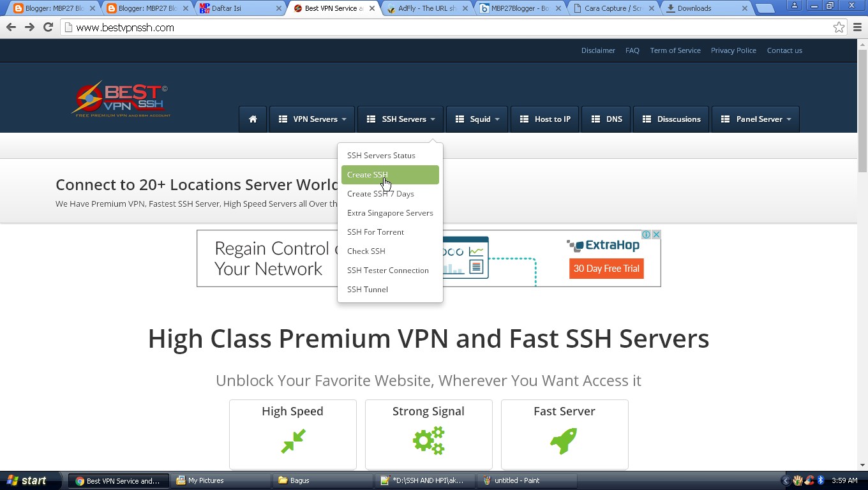Close the AdFly tab
This screenshot has width=868, height=490.
point(465,8)
